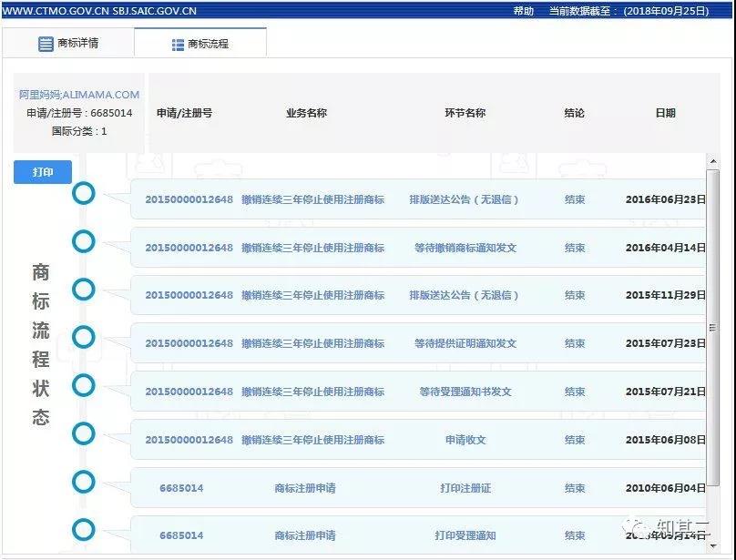This screenshot has height=560, width=736.
Task: Click timeline circle beside the 申请收文 row
Action: point(84,434)
